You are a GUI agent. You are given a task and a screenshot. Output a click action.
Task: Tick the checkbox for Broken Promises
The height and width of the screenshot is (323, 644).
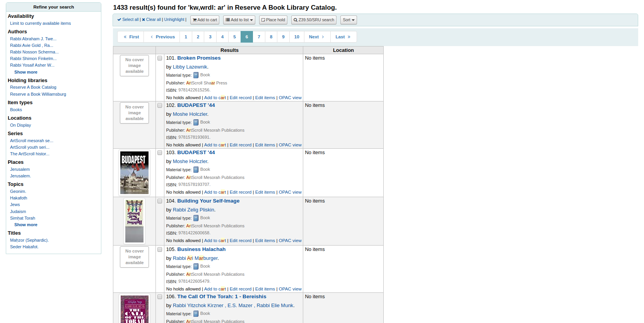(160, 58)
